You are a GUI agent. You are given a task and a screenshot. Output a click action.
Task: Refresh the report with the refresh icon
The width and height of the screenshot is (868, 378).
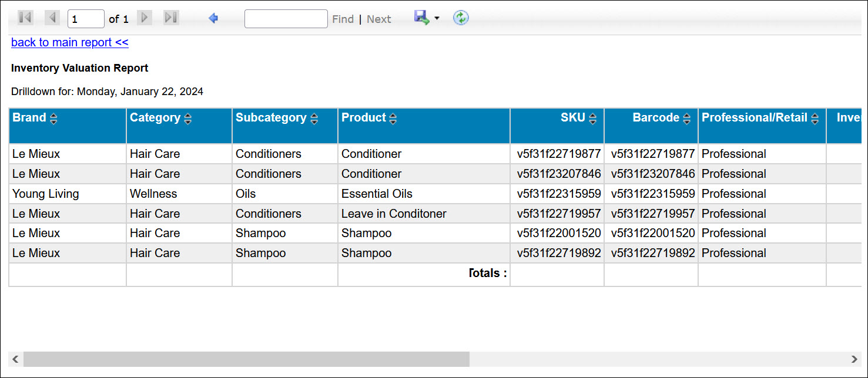click(461, 18)
